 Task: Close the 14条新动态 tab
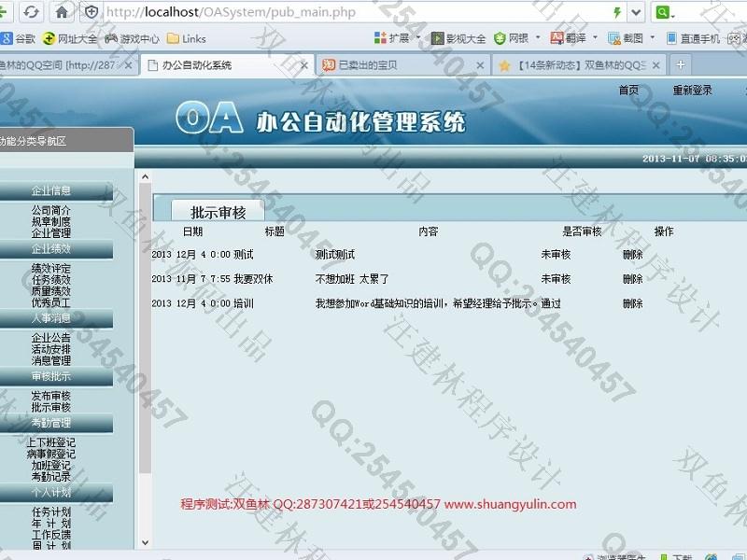(x=656, y=65)
